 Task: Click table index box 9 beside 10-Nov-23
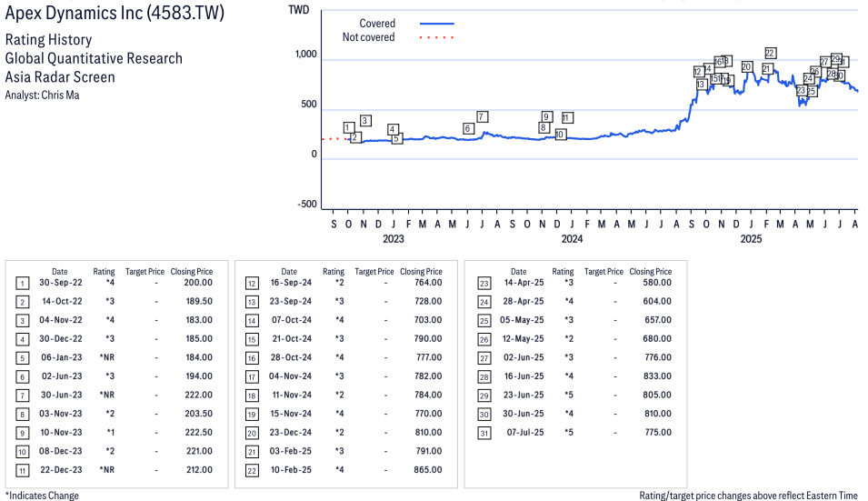click(x=22, y=434)
